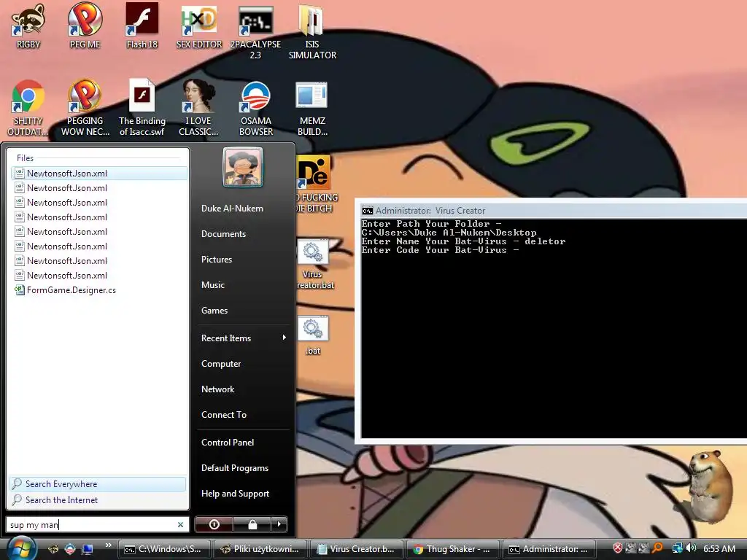Click the Start menu power button

click(x=214, y=524)
